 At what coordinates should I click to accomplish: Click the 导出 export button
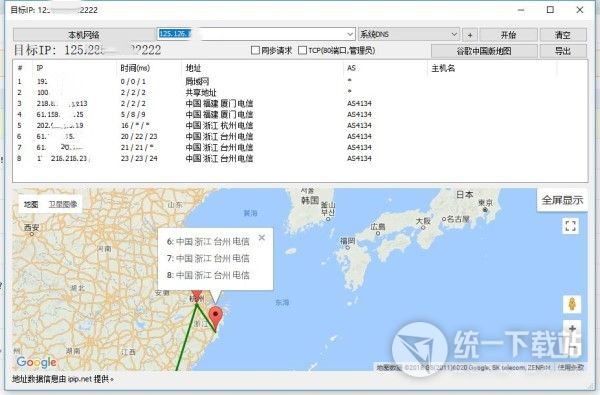(563, 51)
